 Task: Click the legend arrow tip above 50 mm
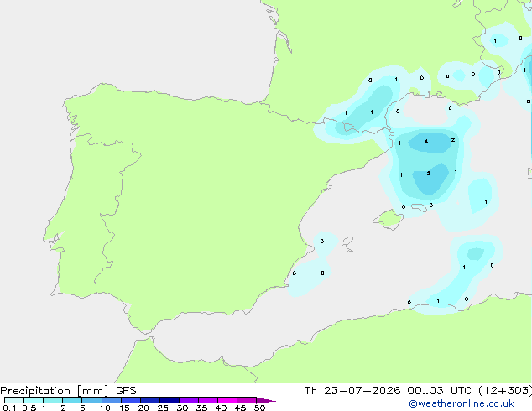click(266, 400)
